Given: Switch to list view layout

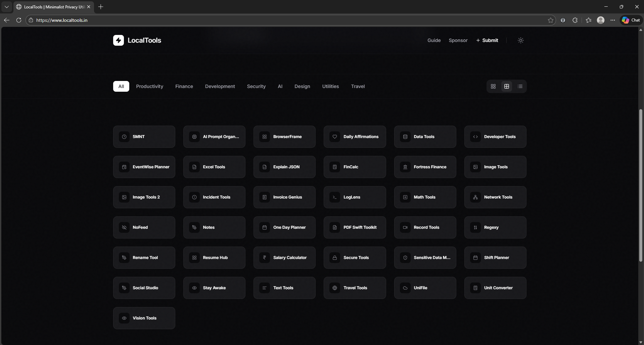Looking at the screenshot, I should pyautogui.click(x=520, y=86).
